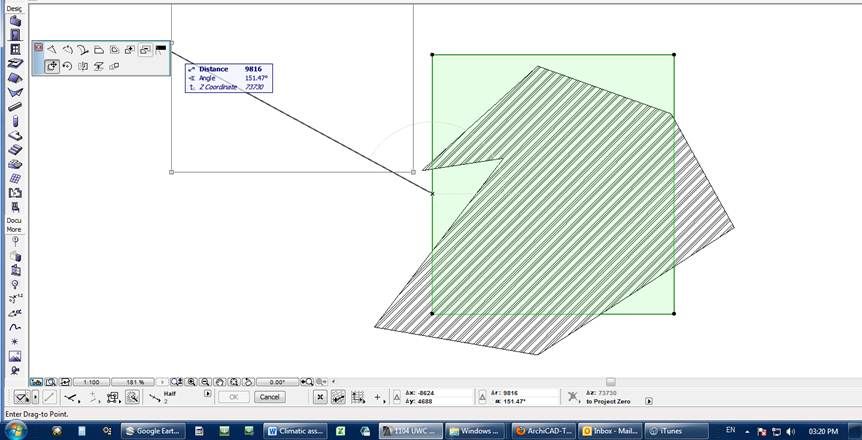Select the Hotspot star tool
862x440 pixels.
click(15, 342)
